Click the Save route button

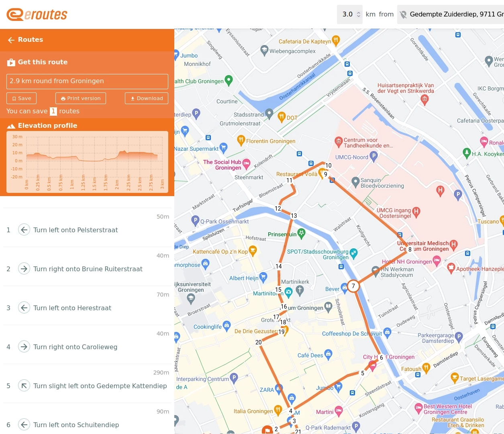tap(21, 98)
